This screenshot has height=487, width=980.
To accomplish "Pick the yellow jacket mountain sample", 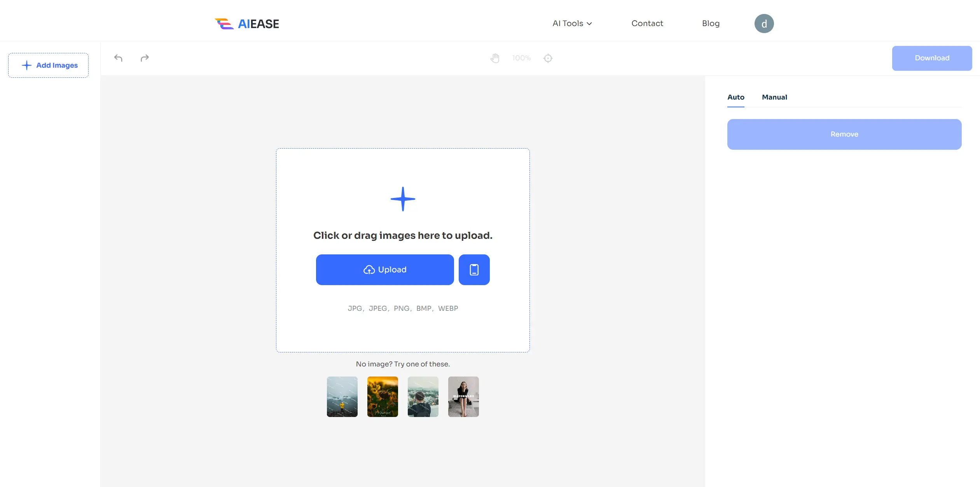I will click(342, 396).
